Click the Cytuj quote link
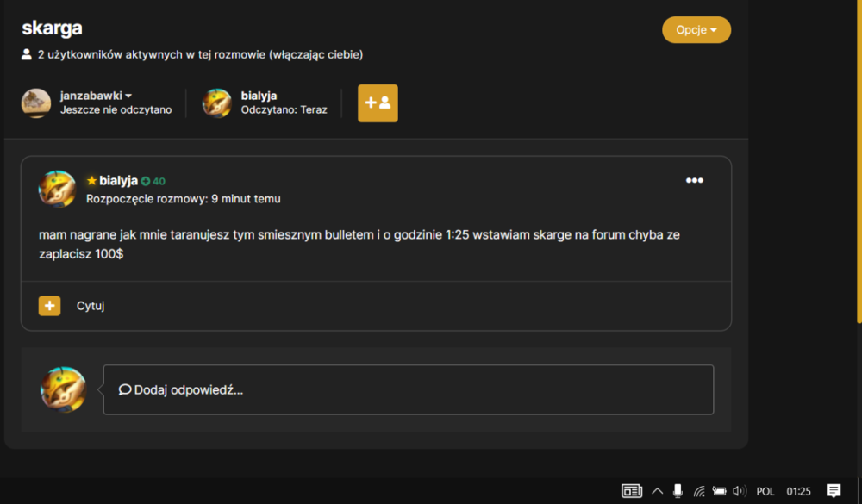This screenshot has width=862, height=504. [x=91, y=306]
